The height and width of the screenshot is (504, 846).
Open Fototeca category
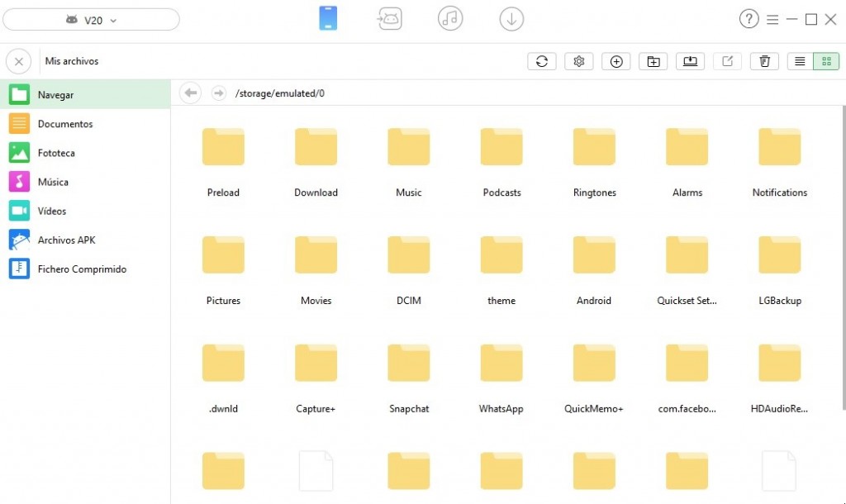[85, 153]
